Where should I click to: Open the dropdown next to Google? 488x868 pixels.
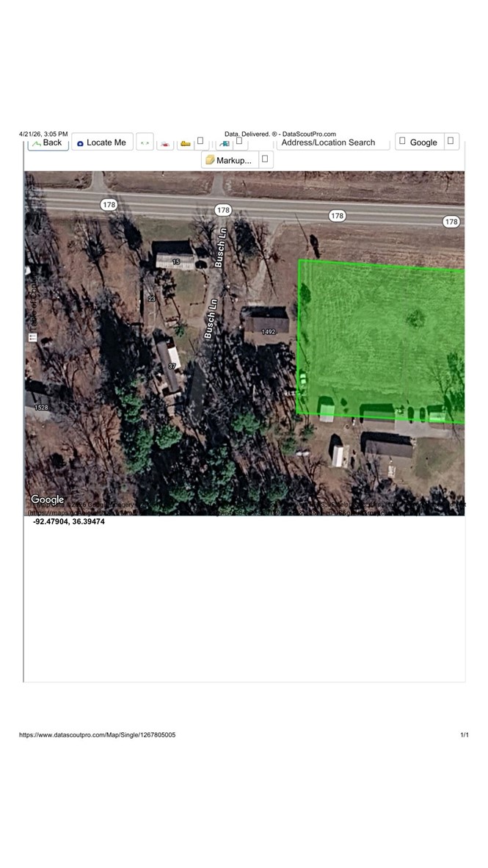click(451, 141)
